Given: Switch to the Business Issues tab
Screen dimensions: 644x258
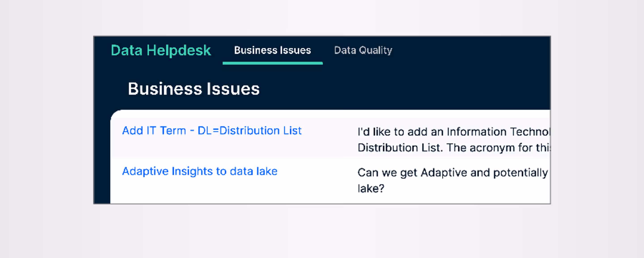Looking at the screenshot, I should point(272,50).
